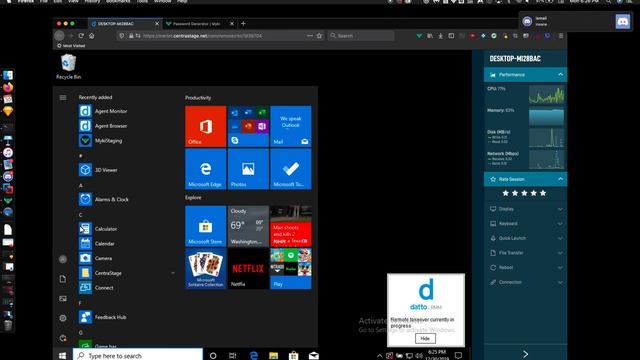Open the Microsoft To-Do tile
The height and width of the screenshot is (360, 640).
tap(291, 169)
